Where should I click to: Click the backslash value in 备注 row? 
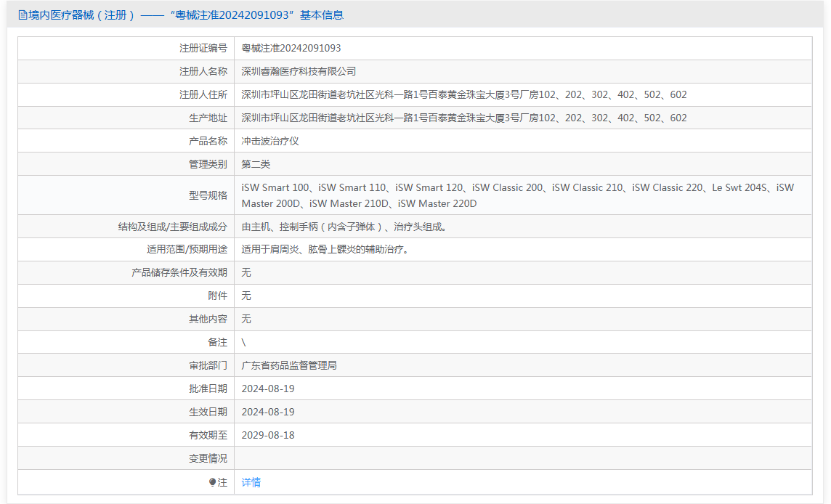244,342
